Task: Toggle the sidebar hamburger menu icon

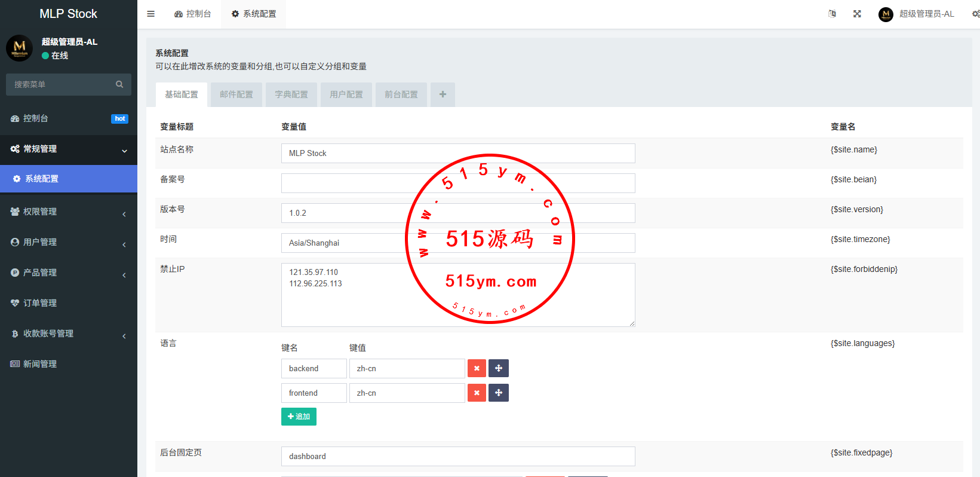Action: (x=150, y=14)
